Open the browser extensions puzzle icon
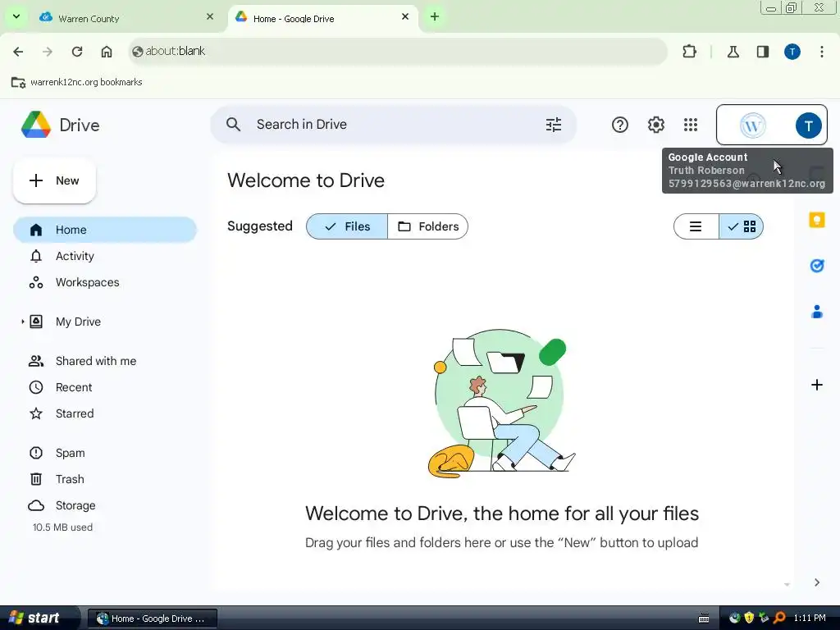 (x=689, y=52)
